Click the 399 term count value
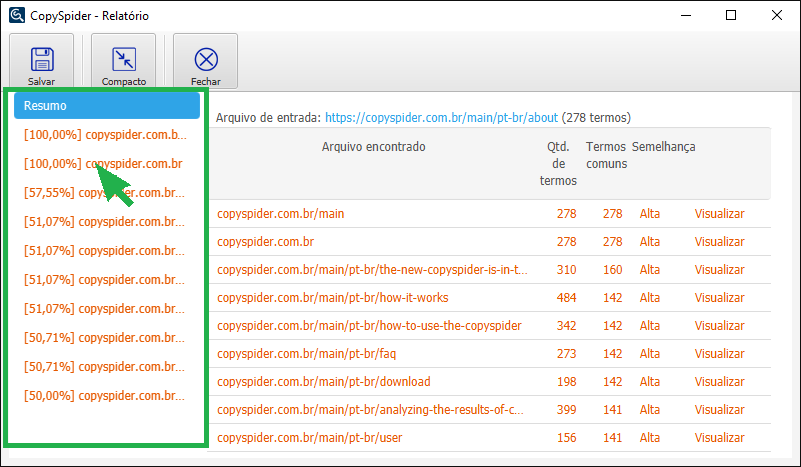The width and height of the screenshot is (801, 467). click(567, 410)
